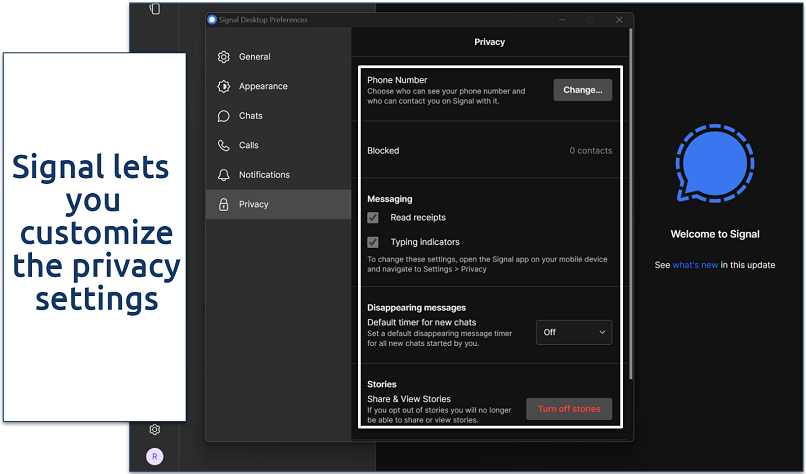Click the Chats speech bubble icon
This screenshot has height=474, width=806.
click(223, 116)
